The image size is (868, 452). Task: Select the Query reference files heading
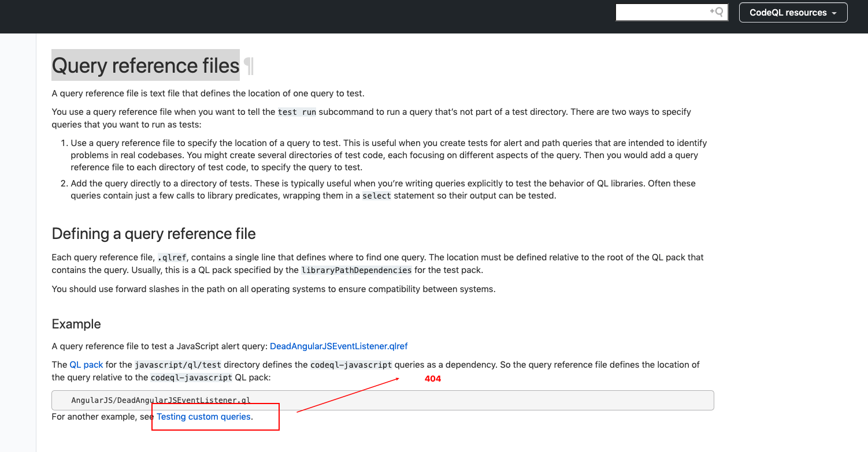(145, 65)
